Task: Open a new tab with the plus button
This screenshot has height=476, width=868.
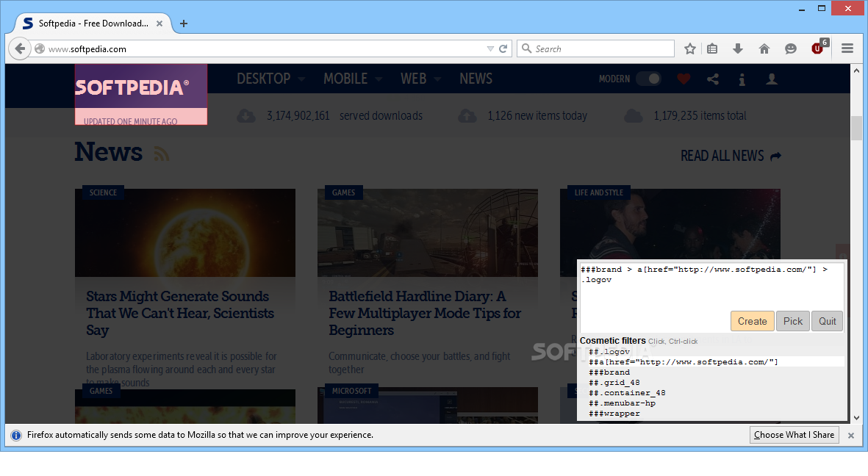Action: (x=184, y=24)
